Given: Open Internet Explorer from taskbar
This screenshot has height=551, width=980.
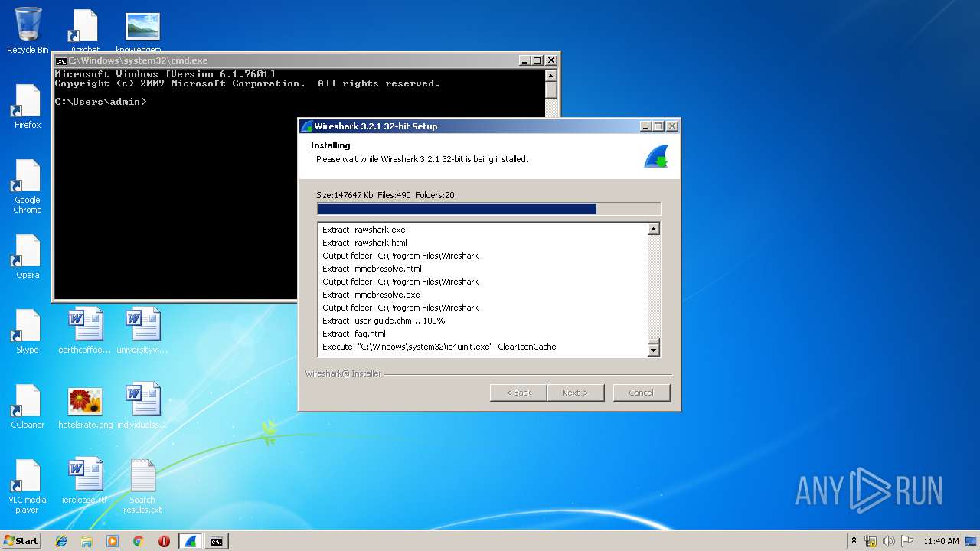Looking at the screenshot, I should tap(61, 541).
